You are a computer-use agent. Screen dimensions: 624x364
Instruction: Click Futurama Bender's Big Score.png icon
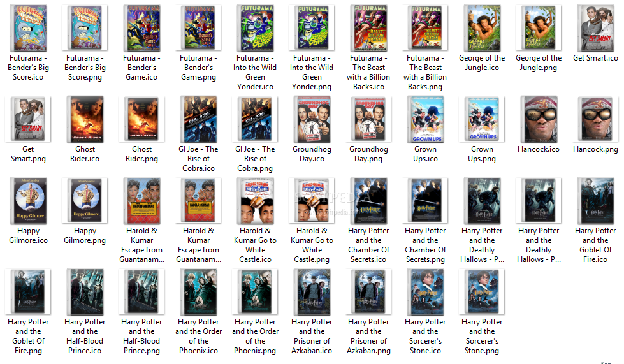pos(85,28)
